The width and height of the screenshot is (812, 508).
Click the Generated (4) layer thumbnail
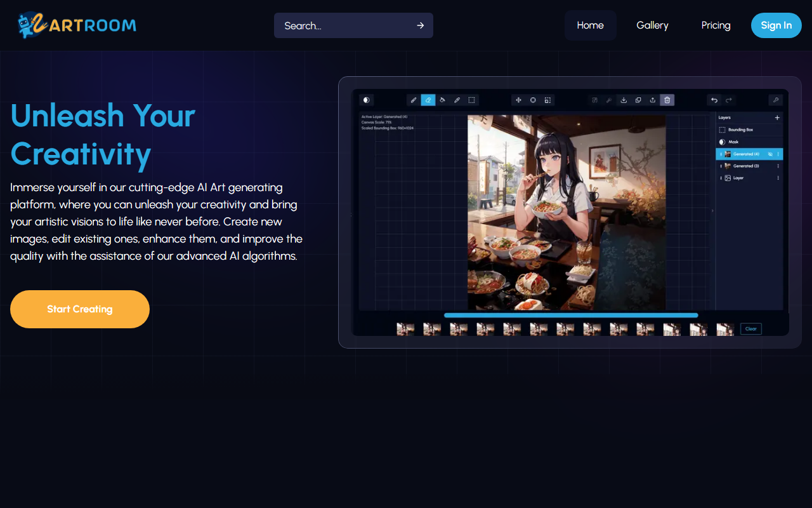pos(728,154)
